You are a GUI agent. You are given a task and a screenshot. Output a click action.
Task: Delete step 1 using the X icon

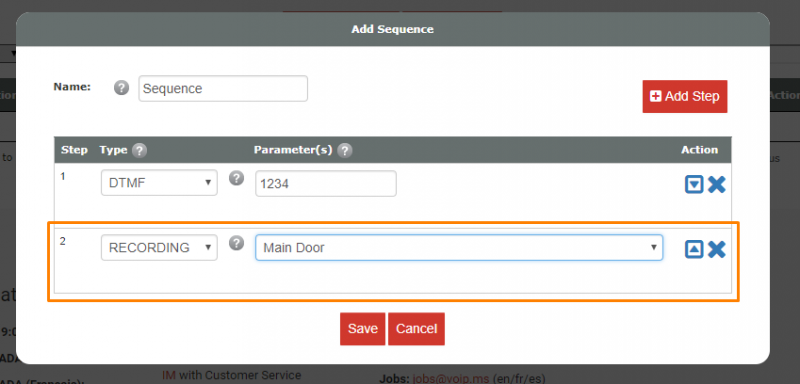717,184
